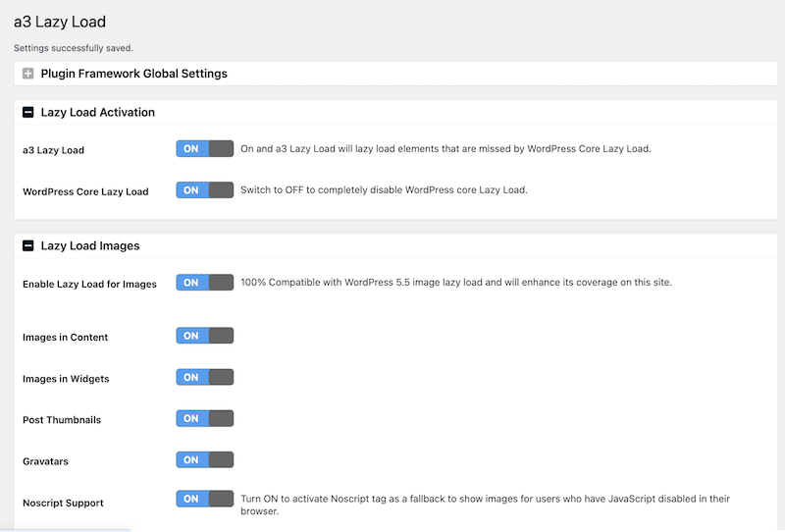
Task: Click the Plugin Framework Global Settings heading text
Action: click(133, 74)
